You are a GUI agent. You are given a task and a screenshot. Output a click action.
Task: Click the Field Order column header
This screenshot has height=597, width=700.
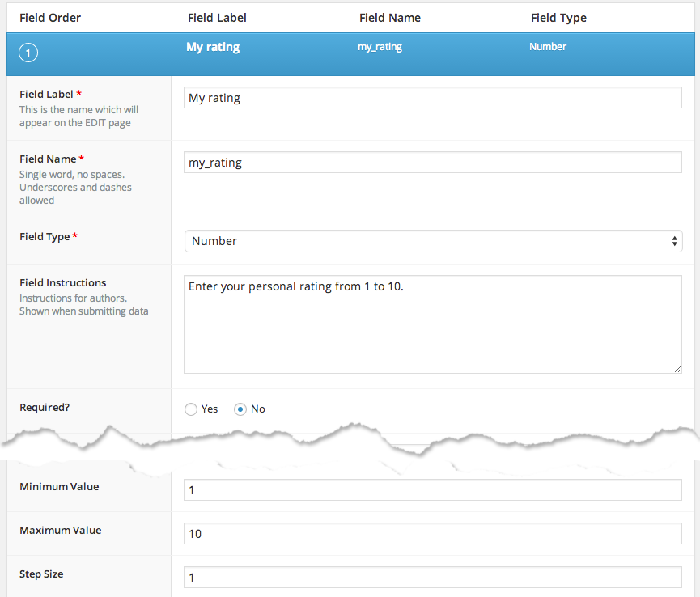50,18
